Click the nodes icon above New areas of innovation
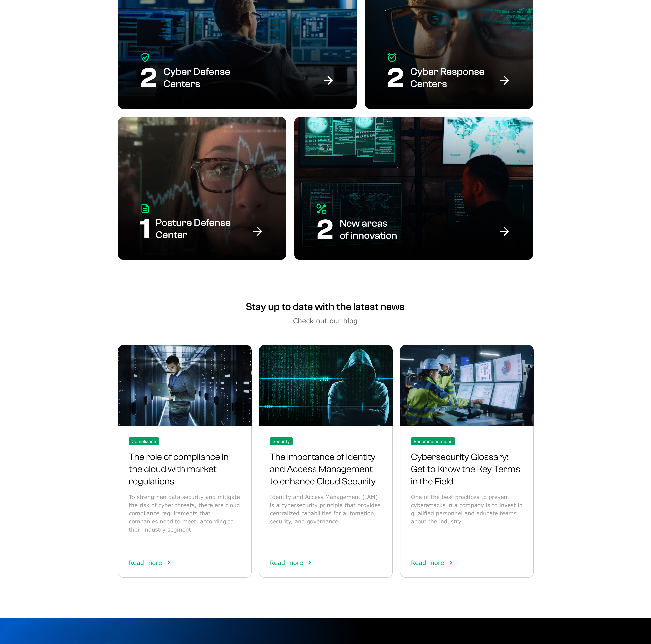 coord(321,209)
